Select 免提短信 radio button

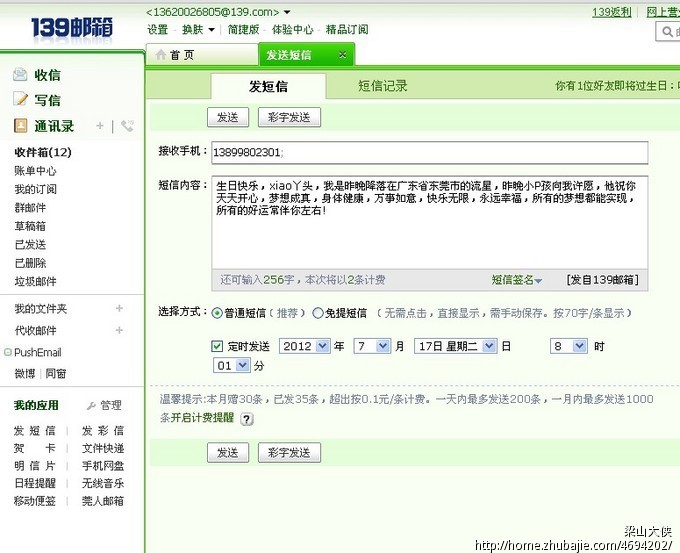tap(318, 313)
